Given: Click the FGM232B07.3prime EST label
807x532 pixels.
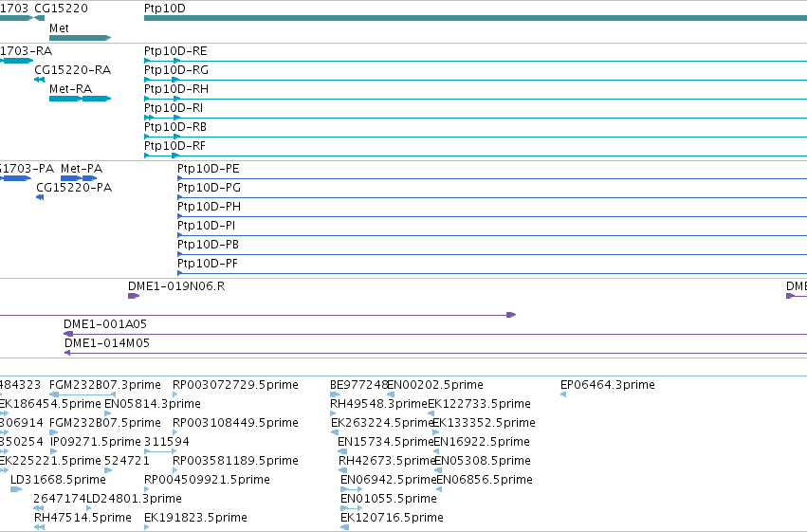Looking at the screenshot, I should (x=105, y=385).
